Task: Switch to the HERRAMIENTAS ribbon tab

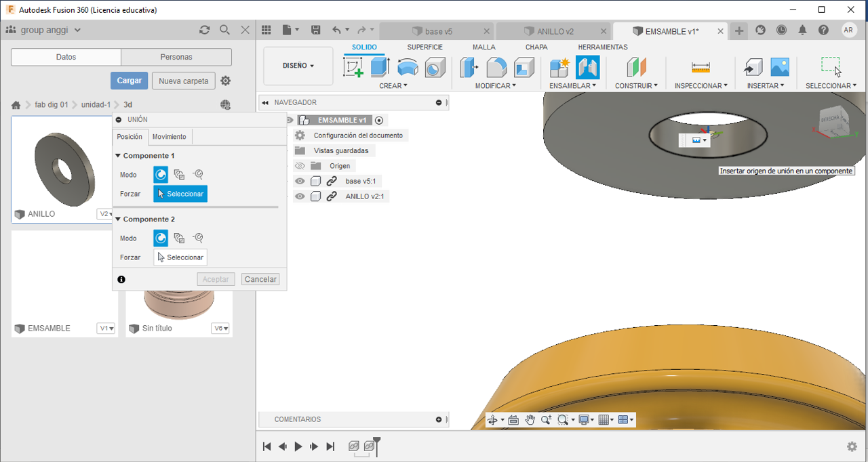Action: 603,47
